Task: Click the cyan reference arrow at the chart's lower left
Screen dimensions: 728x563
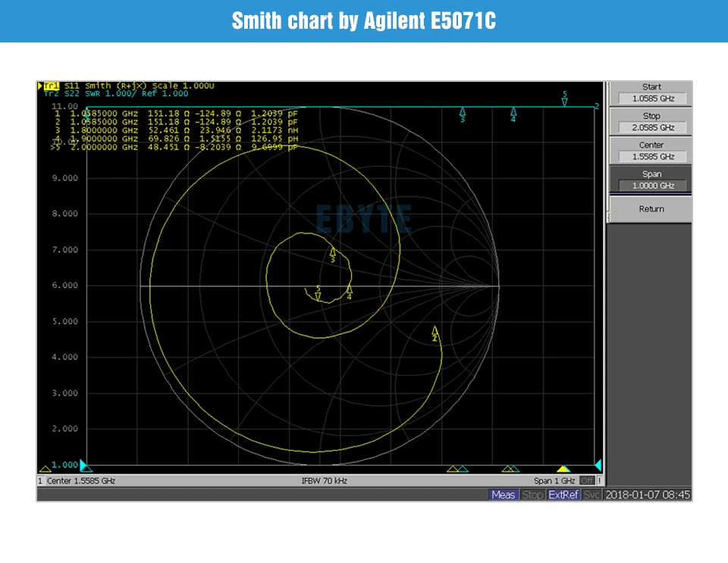Action: 83,465
